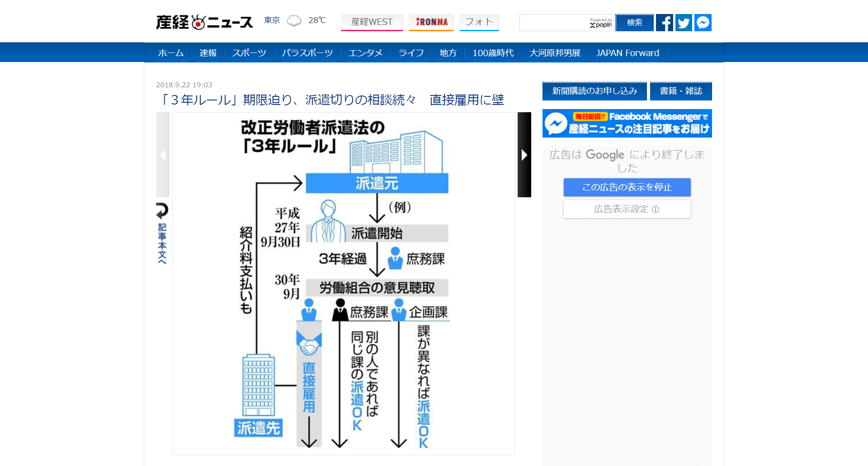Select the エンタメ navigation item
This screenshot has width=868, height=466.
click(365, 53)
